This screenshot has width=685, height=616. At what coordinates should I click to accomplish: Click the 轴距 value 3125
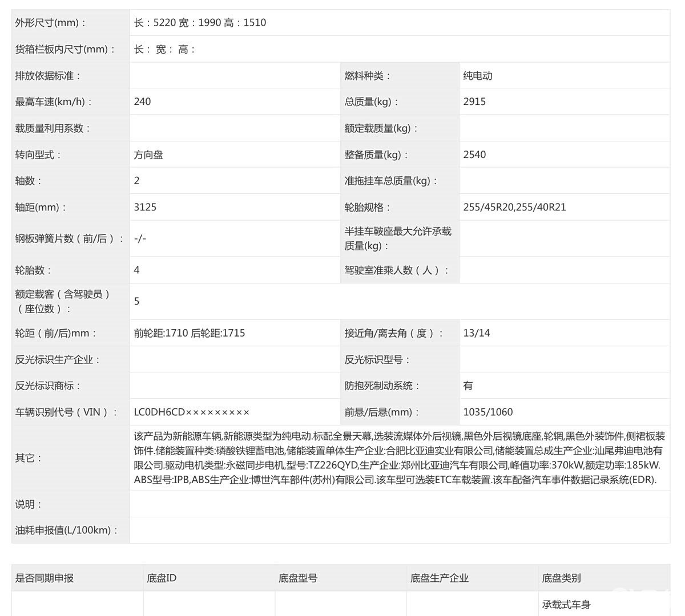click(x=145, y=207)
